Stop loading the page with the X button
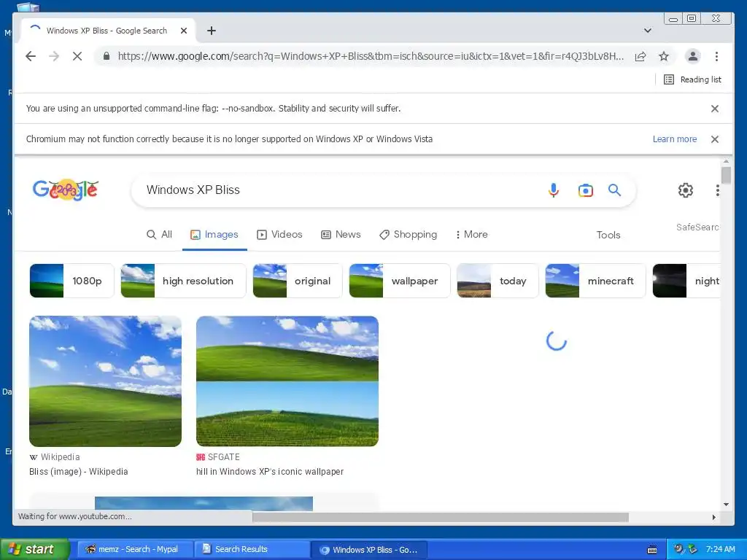This screenshot has height=560, width=747. (x=77, y=56)
